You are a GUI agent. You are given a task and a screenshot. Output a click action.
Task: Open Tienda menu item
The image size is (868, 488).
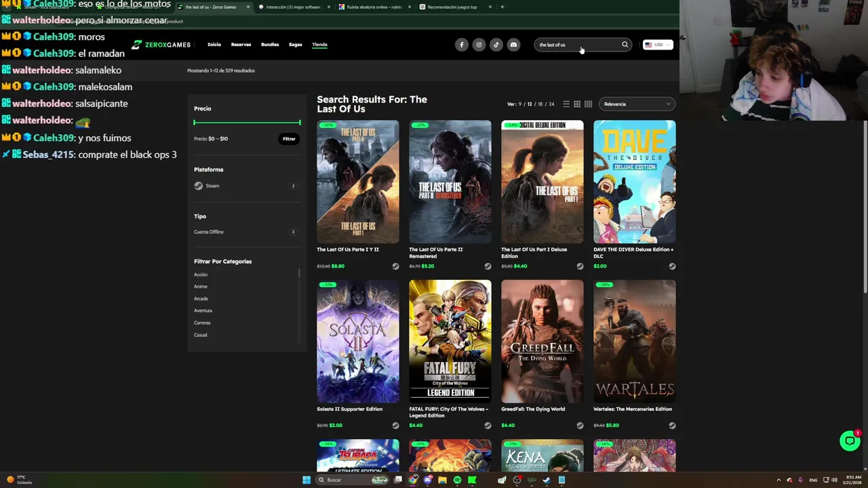coord(319,45)
